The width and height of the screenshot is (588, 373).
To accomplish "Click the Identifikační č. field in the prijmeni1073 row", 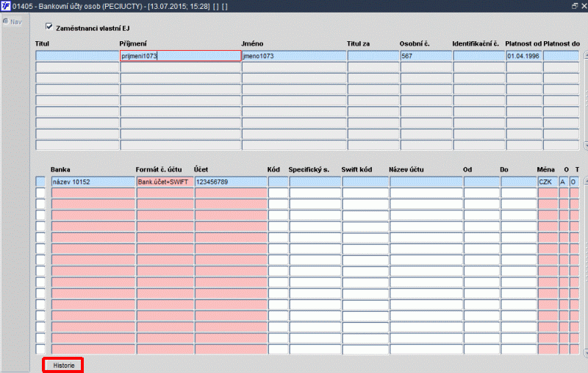I will click(478, 56).
